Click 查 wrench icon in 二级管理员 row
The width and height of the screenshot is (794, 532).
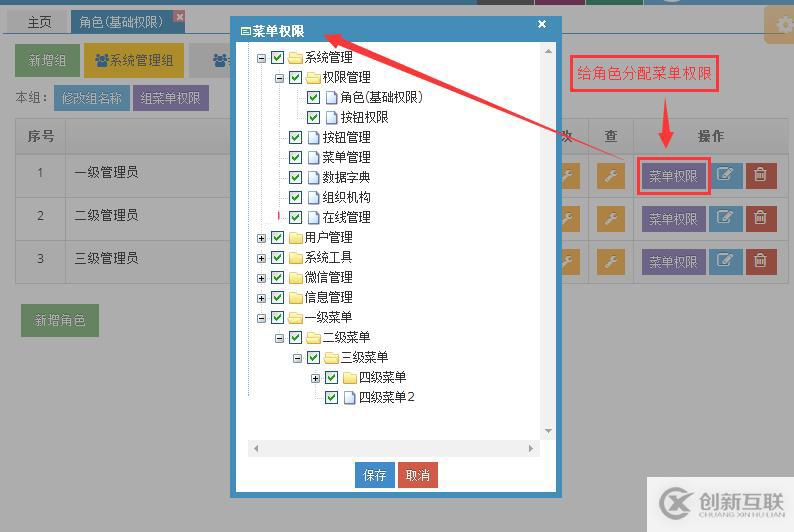click(611, 219)
